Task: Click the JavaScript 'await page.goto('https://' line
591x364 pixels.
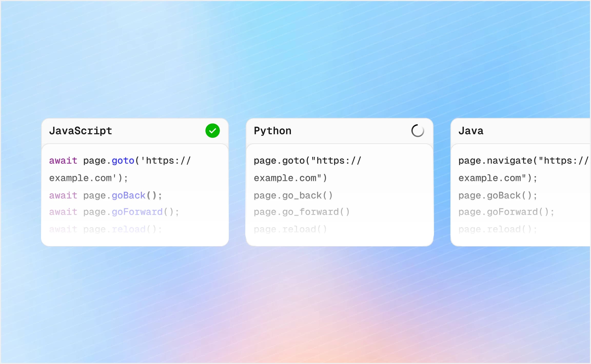Action: click(x=120, y=161)
